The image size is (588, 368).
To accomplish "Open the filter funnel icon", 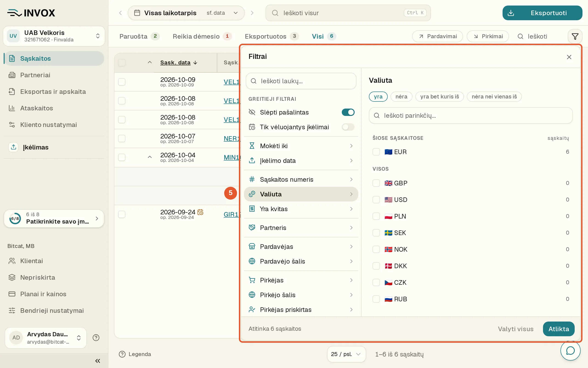I will coord(575,37).
